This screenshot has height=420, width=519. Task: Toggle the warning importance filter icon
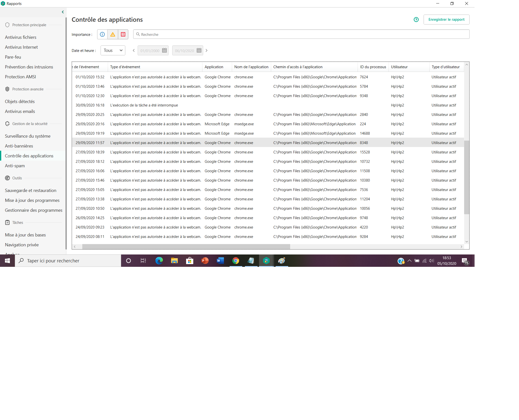tap(113, 34)
